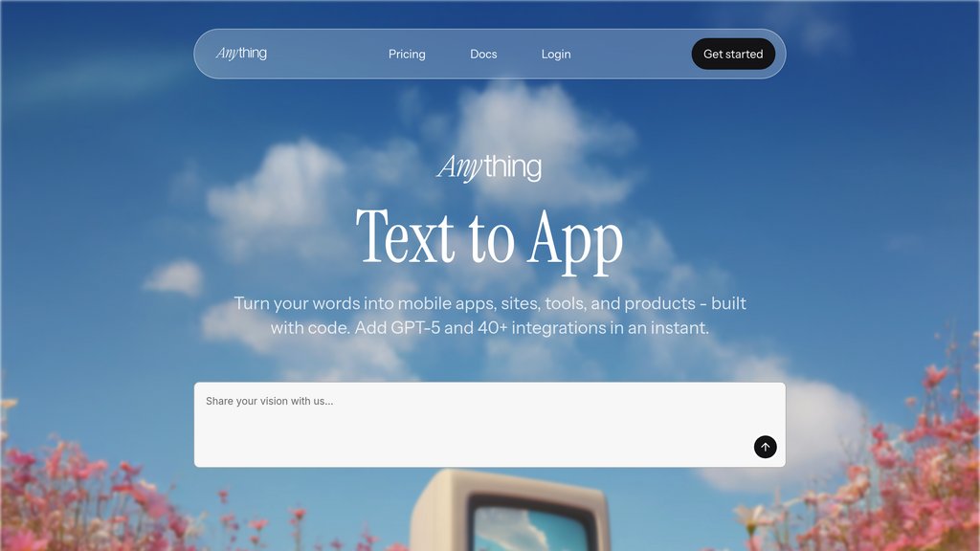Open the Docs link
Screen dimensions: 980x551
click(483, 55)
